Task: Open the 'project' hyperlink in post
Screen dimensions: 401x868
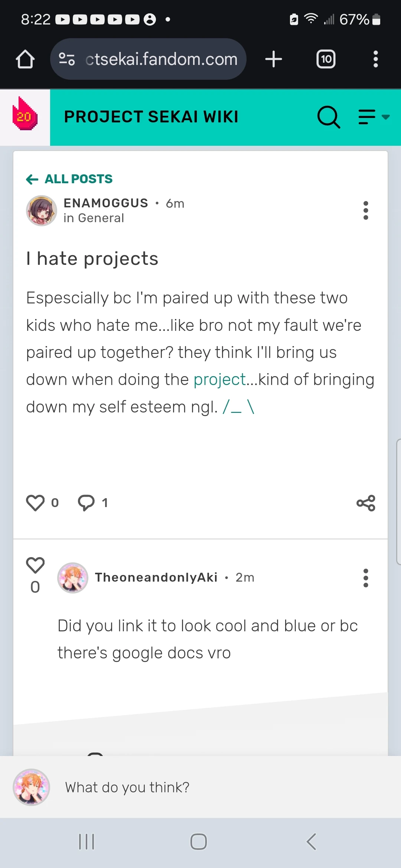Action: (219, 379)
